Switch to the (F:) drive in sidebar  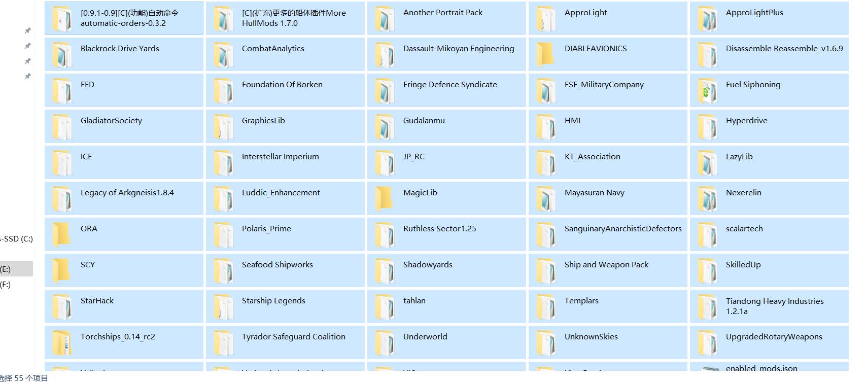tap(6, 285)
